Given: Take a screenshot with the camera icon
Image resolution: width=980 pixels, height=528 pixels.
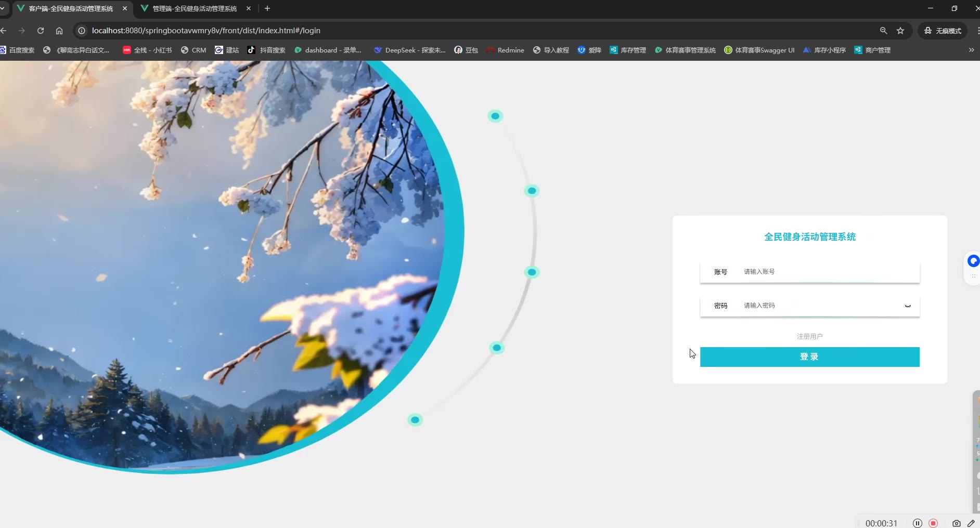Looking at the screenshot, I should point(956,523).
